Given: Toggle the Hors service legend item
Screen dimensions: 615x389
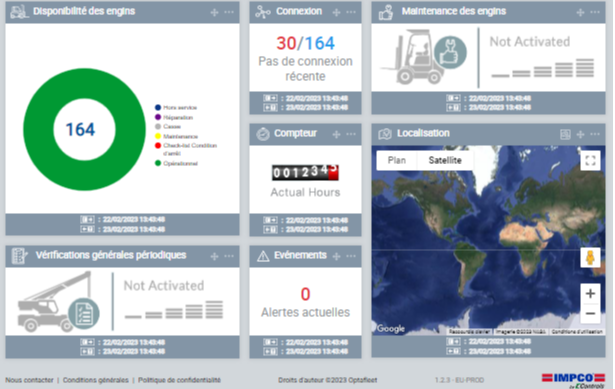Looking at the screenshot, I should [176, 107].
